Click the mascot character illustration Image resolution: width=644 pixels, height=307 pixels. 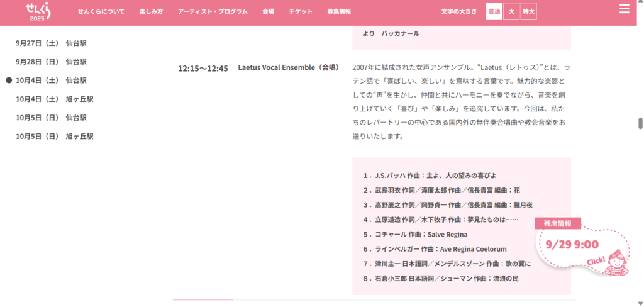tap(615, 262)
